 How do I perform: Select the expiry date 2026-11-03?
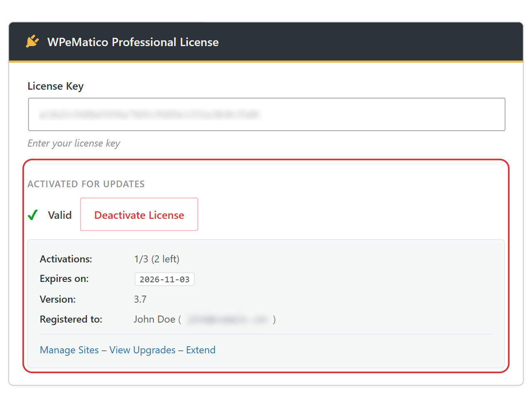pos(165,279)
